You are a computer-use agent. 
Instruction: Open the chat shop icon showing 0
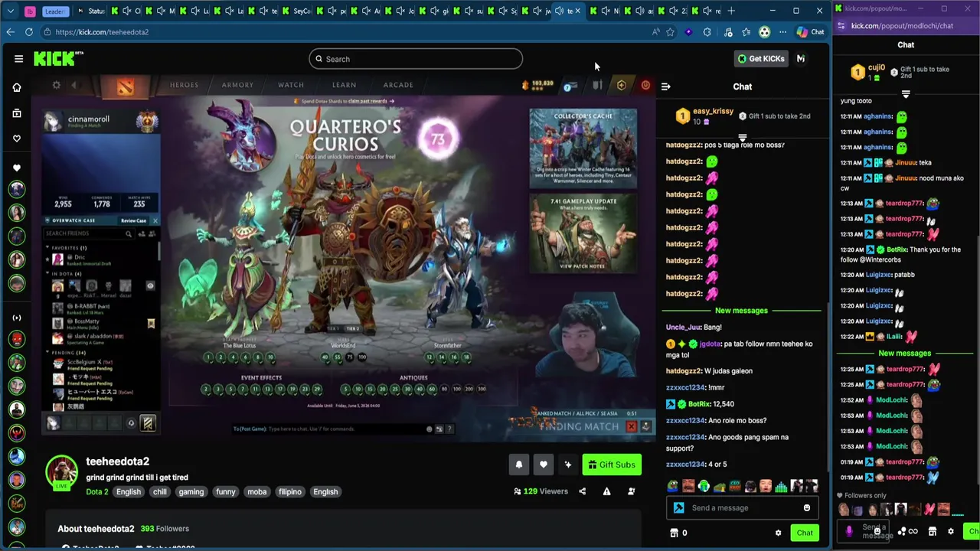(678, 533)
